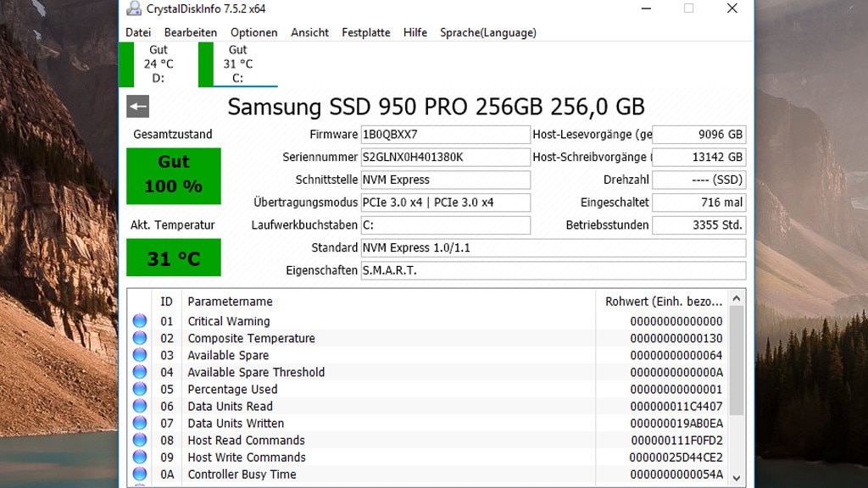Select the Composite Temperature parameter name
The height and width of the screenshot is (488, 868).
pyautogui.click(x=251, y=338)
